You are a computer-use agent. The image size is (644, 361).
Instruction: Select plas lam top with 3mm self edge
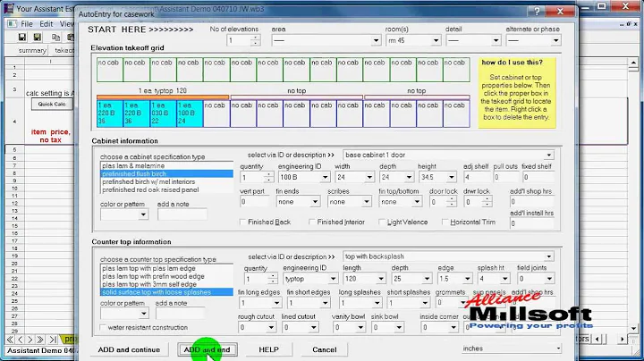point(166,284)
